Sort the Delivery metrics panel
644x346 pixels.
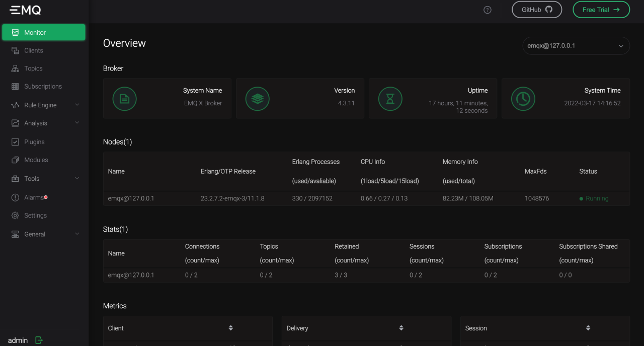coord(401,328)
